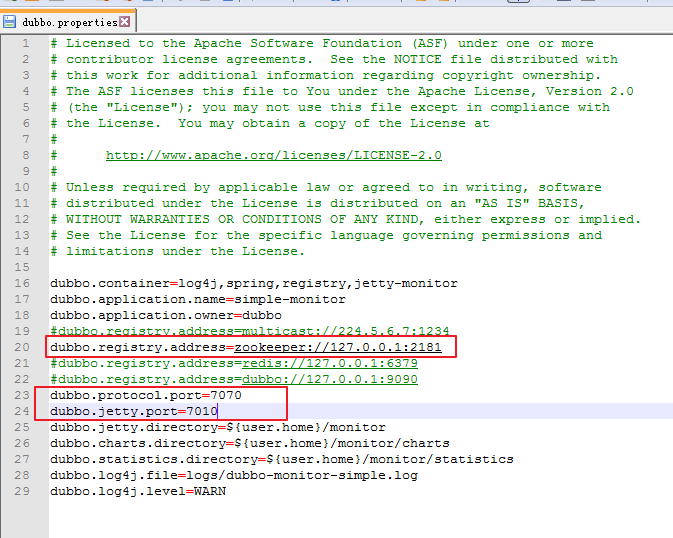The width and height of the screenshot is (673, 538).
Task: Click the dubbo.application.name=simple-monitor line
Action: [197, 299]
